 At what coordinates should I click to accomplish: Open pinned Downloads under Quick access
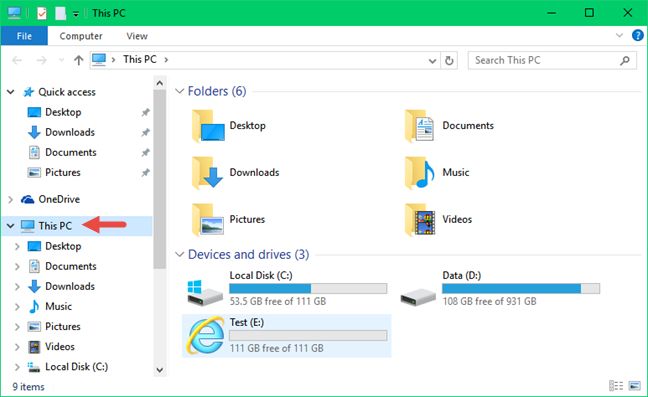click(x=70, y=132)
